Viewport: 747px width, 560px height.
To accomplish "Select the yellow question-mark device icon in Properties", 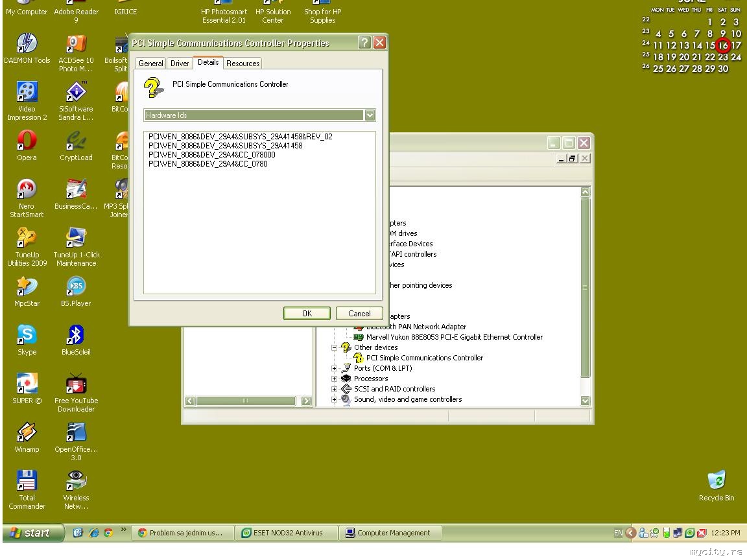I will 154,87.
